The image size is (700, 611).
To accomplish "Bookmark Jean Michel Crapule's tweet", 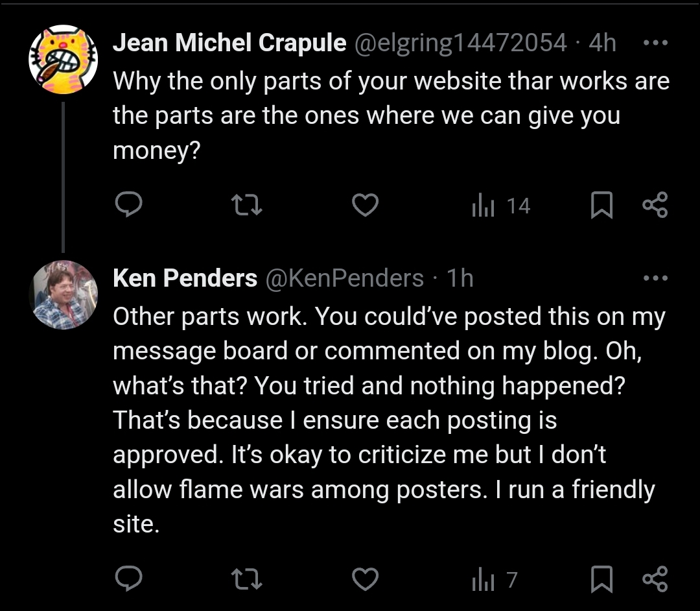I will tap(601, 205).
